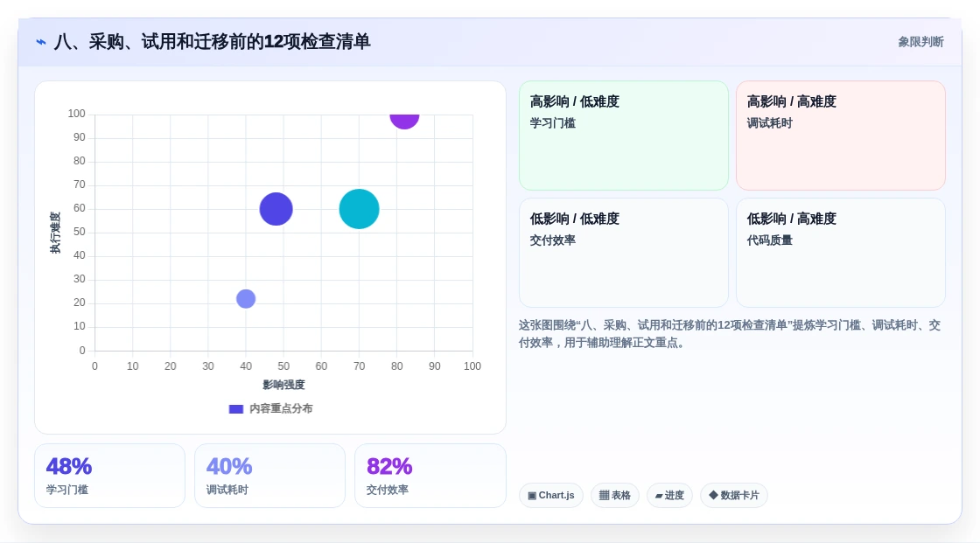Click 学习门槛 text in the green quadrant card
980x543 pixels.
tap(552, 123)
